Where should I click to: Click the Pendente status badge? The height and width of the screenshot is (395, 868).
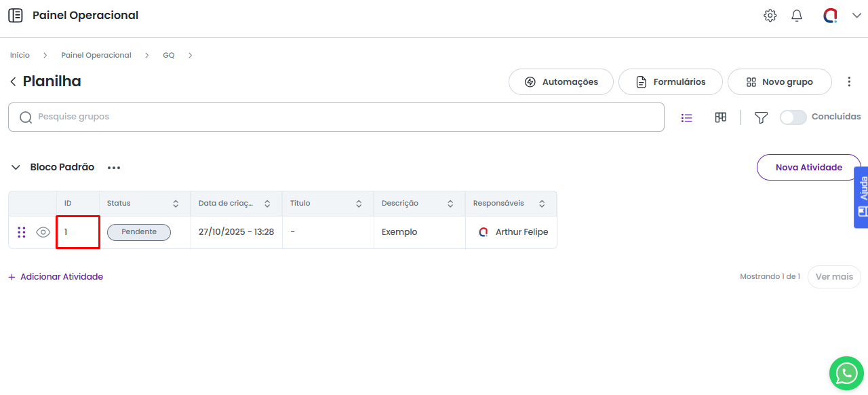click(x=139, y=232)
